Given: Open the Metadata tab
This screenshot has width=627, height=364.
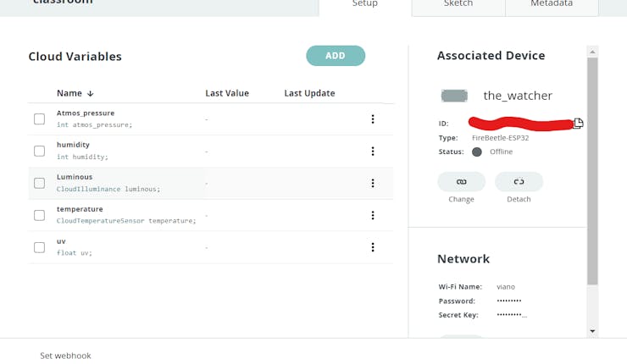Looking at the screenshot, I should [552, 5].
